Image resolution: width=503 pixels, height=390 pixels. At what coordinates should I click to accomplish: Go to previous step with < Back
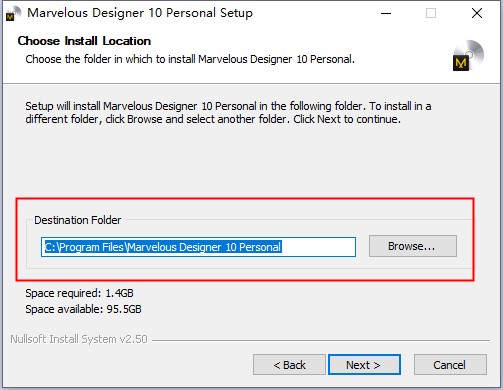[x=289, y=365]
